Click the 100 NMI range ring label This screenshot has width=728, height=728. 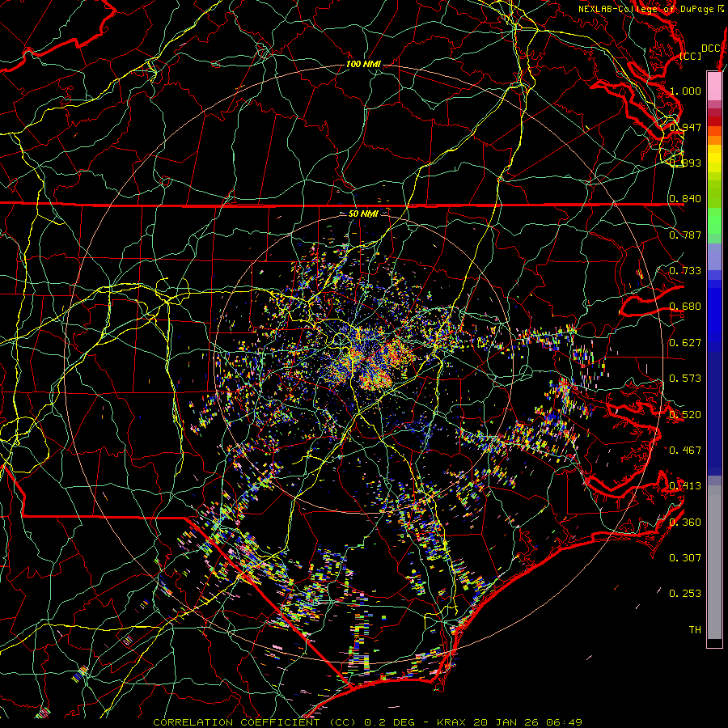[363, 64]
